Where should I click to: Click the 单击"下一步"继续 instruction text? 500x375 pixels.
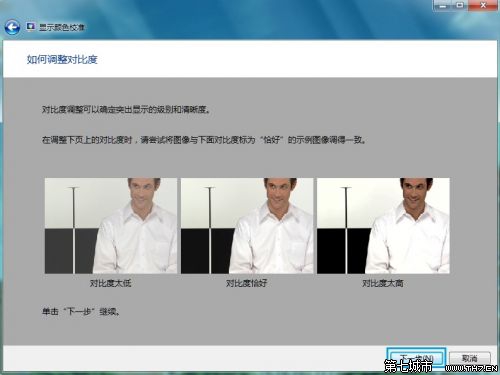pos(81,312)
